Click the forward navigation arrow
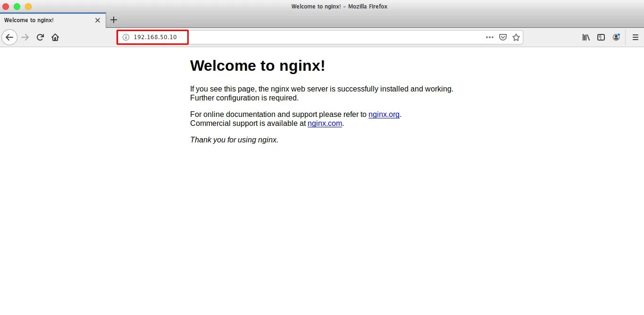The width and height of the screenshot is (644, 315). (25, 37)
